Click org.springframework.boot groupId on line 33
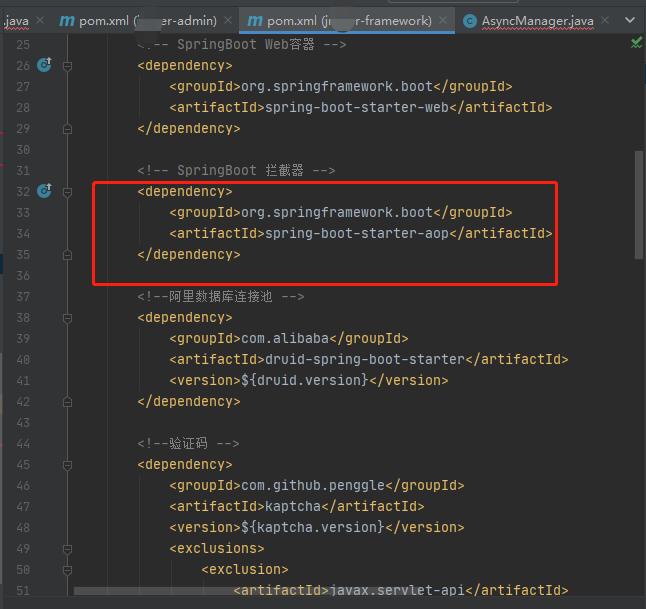Screen dimensions: 646x609 click(x=337, y=213)
